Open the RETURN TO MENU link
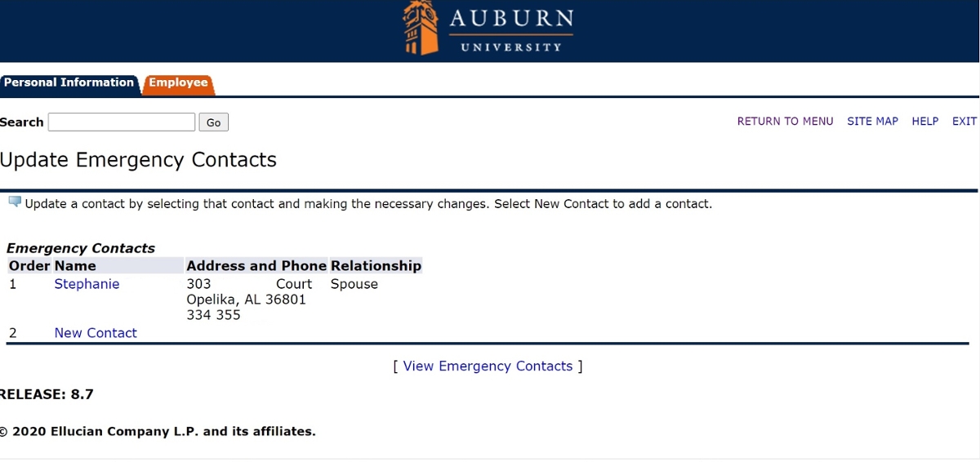 [785, 121]
